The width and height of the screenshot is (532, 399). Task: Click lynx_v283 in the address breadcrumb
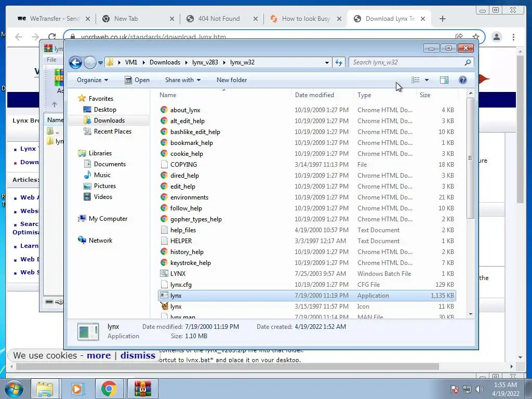pos(205,62)
